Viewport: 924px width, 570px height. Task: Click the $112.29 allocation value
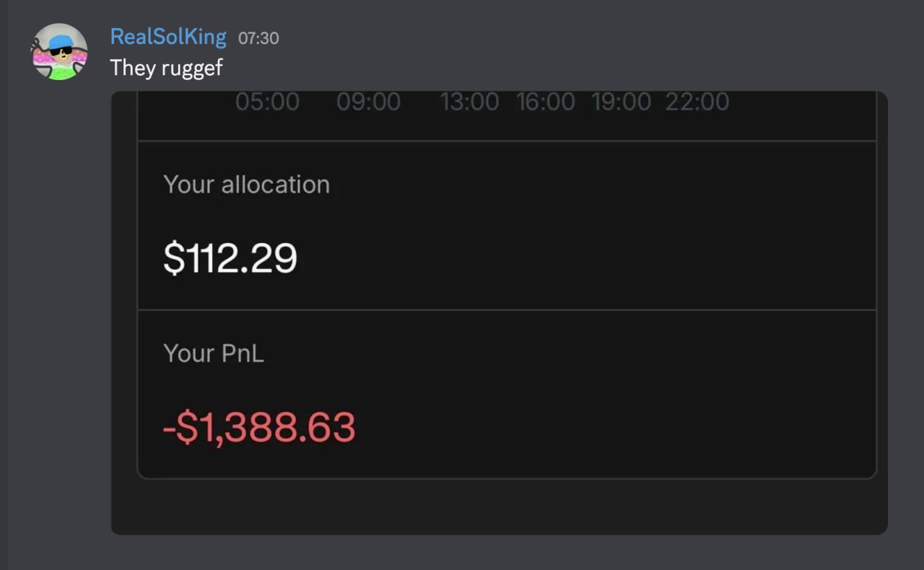(230, 258)
